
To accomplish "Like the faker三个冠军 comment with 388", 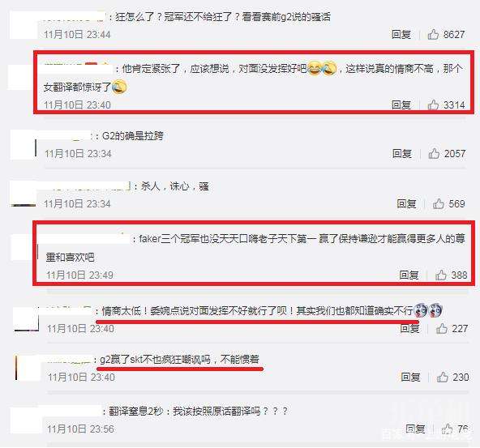I will pos(441,275).
